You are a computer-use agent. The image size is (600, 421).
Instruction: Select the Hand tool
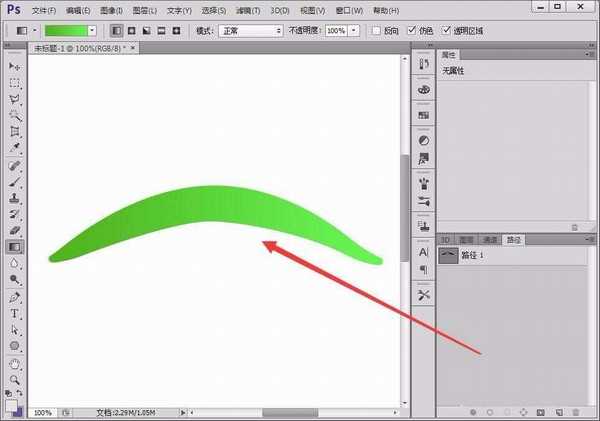coord(15,363)
